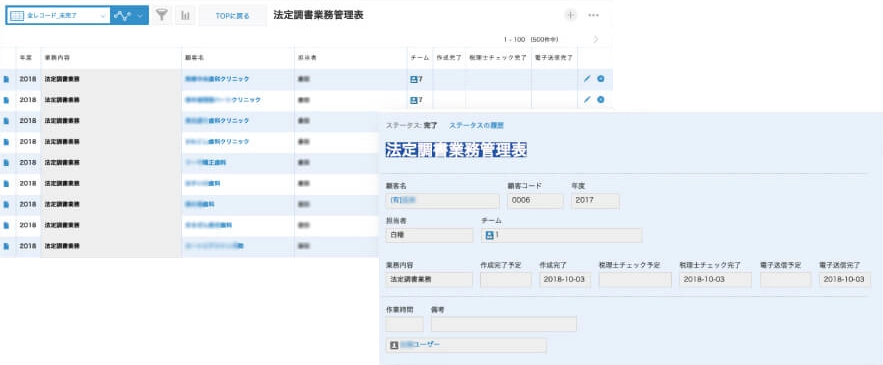Click the empty 備考 field
883x365 pixels.
[x=504, y=324]
